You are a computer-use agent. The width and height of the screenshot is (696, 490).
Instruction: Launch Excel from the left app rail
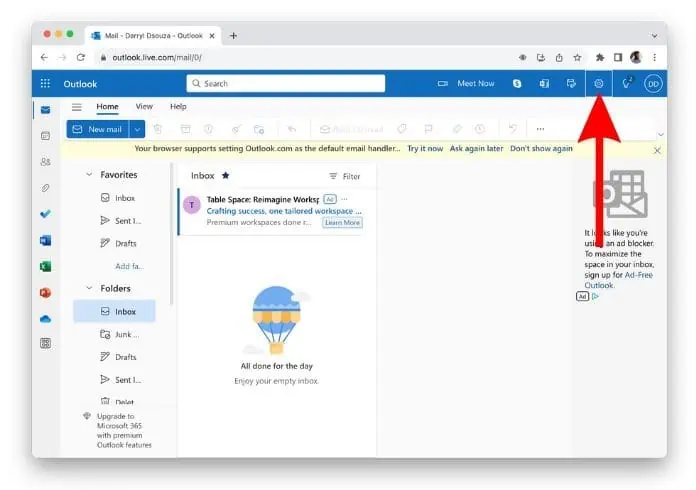click(45, 266)
